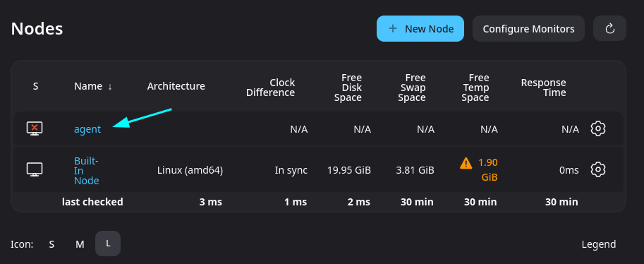This screenshot has width=644, height=264.
Task: Sort by Clock Difference column header
Action: pos(270,88)
